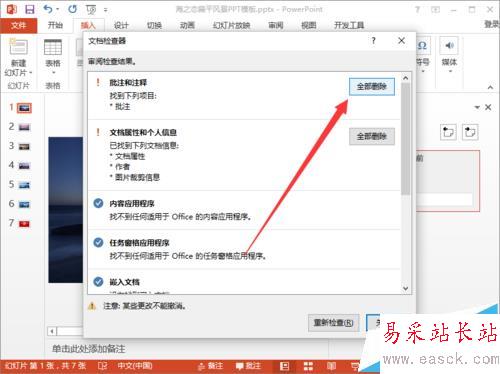
Task: Toggle 批注 in the status bar
Action: pos(248,366)
